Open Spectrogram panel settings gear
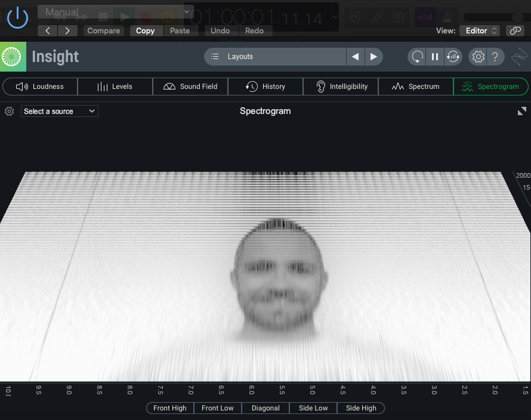Image resolution: width=531 pixels, height=420 pixels. [x=9, y=111]
